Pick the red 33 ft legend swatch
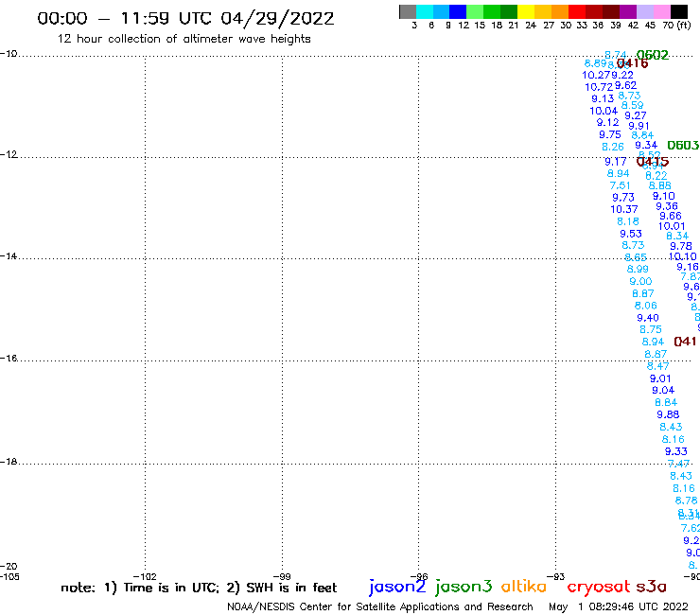Viewport: 700px width, 615px height. (577, 11)
